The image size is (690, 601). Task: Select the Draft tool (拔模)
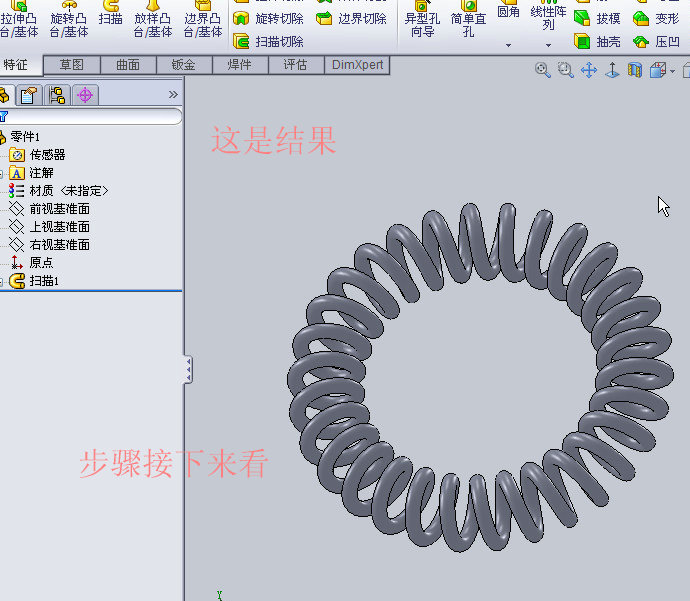(597, 18)
